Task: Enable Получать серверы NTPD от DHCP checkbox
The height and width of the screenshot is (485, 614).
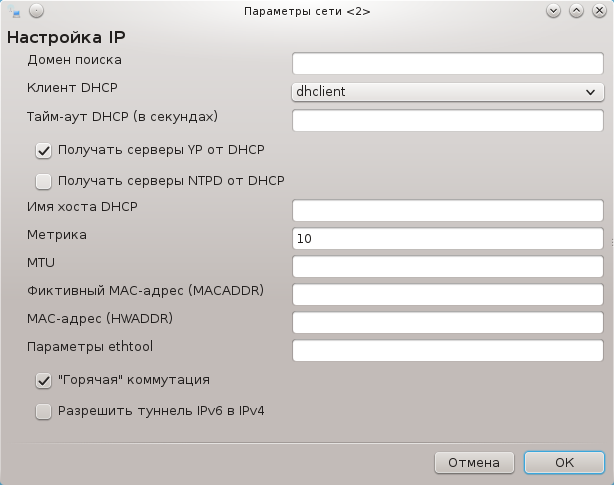Action: pyautogui.click(x=43, y=182)
